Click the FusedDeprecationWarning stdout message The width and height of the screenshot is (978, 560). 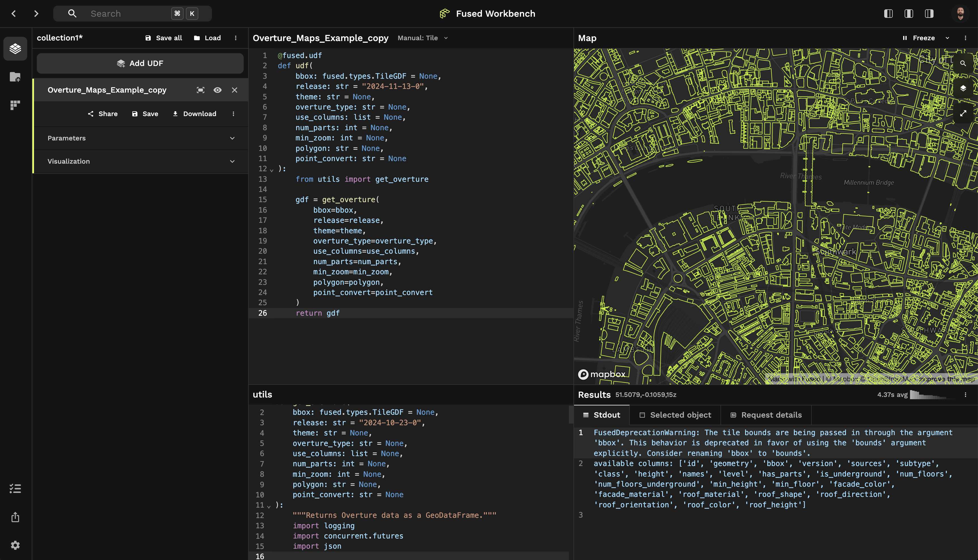coord(773,443)
